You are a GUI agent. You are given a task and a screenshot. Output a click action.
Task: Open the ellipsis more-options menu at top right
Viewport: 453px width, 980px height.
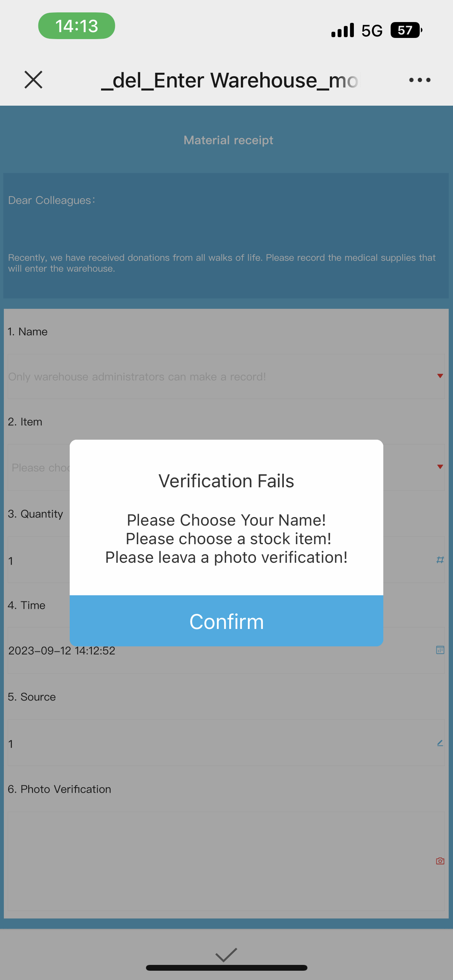419,80
